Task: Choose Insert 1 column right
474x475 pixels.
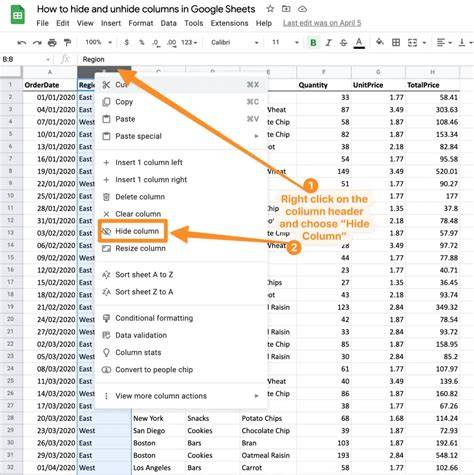Action: coord(181,180)
